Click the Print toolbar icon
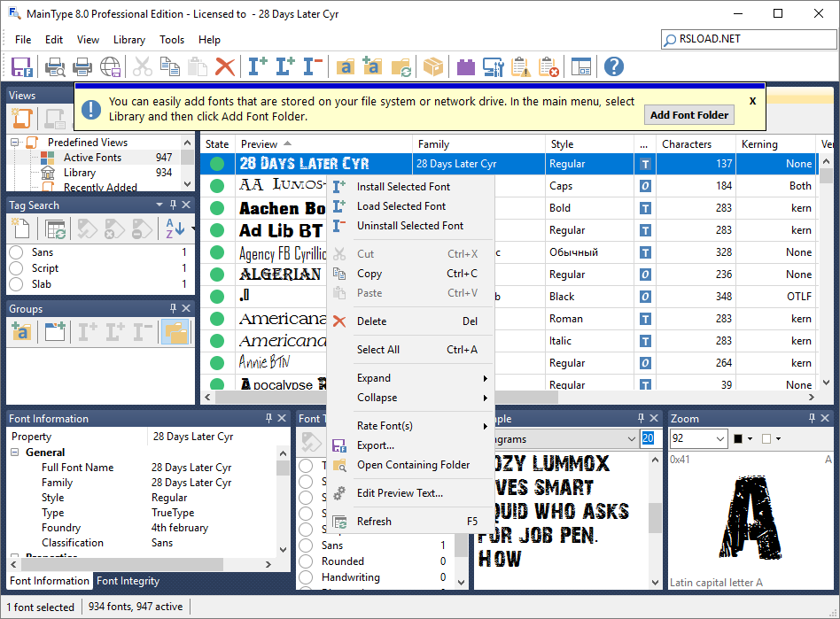Screen dimensions: 840x619 tap(82, 67)
